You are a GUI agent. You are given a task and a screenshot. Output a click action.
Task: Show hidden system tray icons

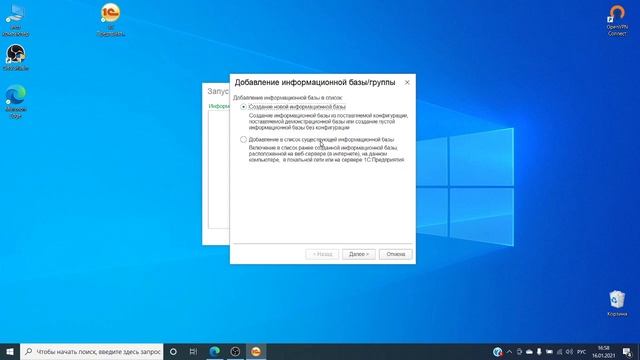[509, 351]
